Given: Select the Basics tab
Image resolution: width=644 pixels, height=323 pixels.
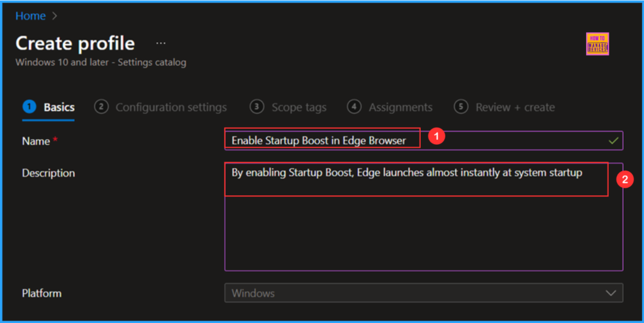Looking at the screenshot, I should coord(48,107).
